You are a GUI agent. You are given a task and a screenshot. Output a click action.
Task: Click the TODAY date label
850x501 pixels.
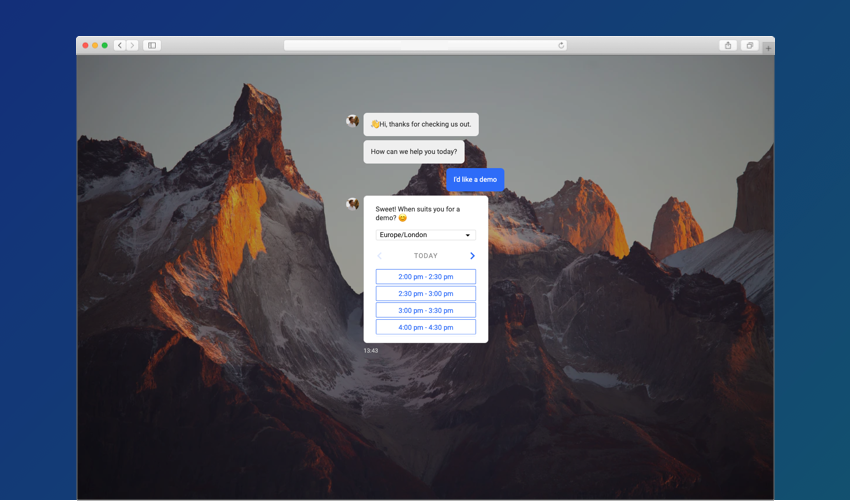pyautogui.click(x=426, y=256)
